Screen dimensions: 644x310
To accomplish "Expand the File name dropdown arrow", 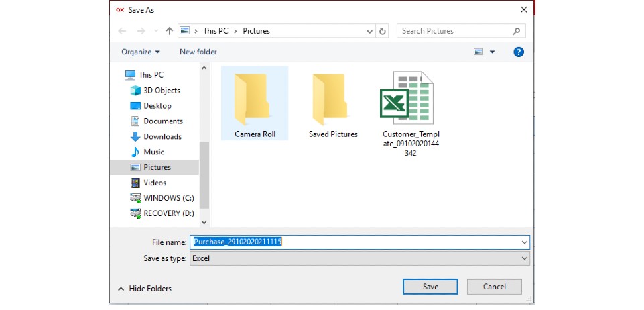I will point(525,242).
